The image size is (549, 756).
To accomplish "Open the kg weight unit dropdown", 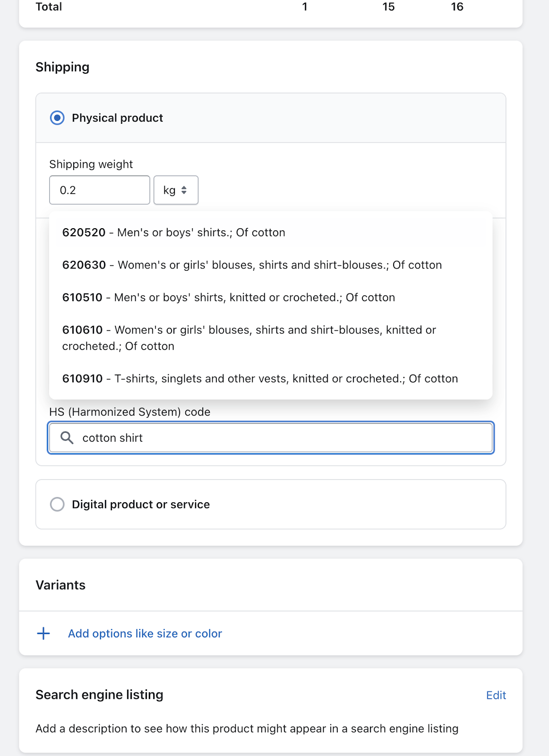I will 176,190.
